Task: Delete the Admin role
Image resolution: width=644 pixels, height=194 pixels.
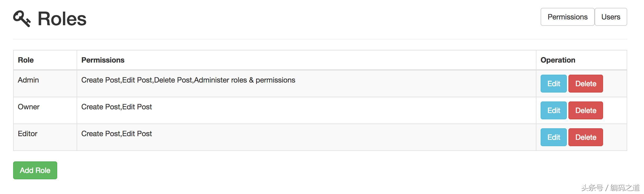Action: [x=585, y=84]
